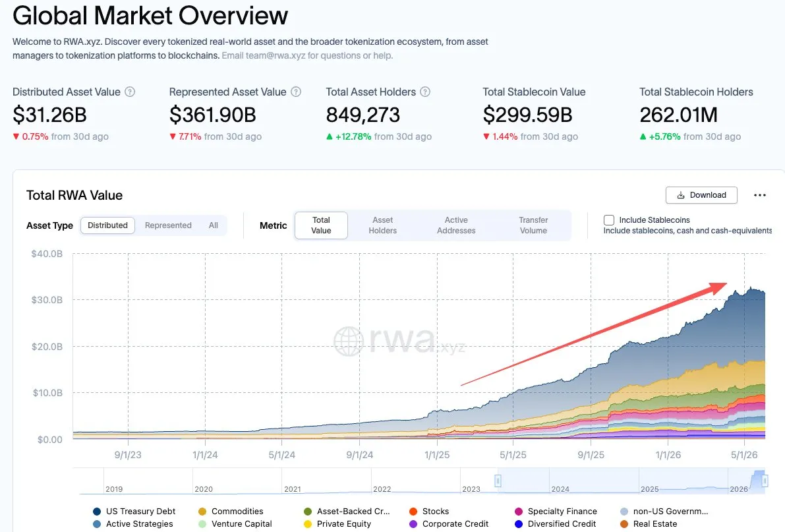Click the Total RWA Value heading
The width and height of the screenshot is (785, 532).
(74, 195)
